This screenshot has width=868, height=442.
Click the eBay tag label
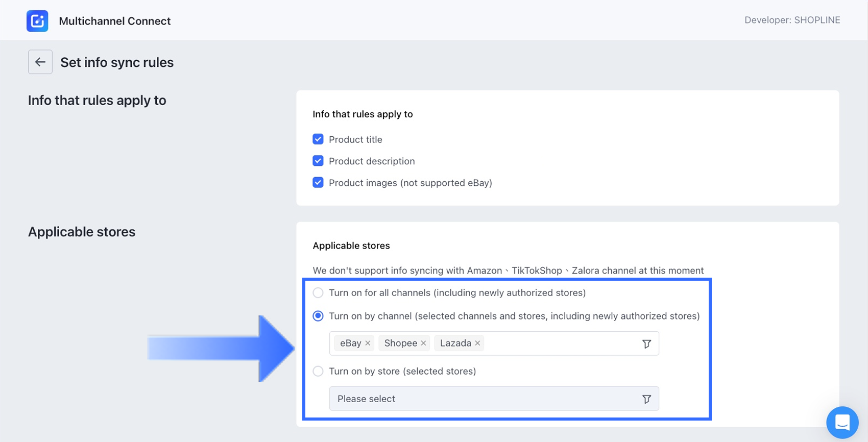(x=350, y=343)
